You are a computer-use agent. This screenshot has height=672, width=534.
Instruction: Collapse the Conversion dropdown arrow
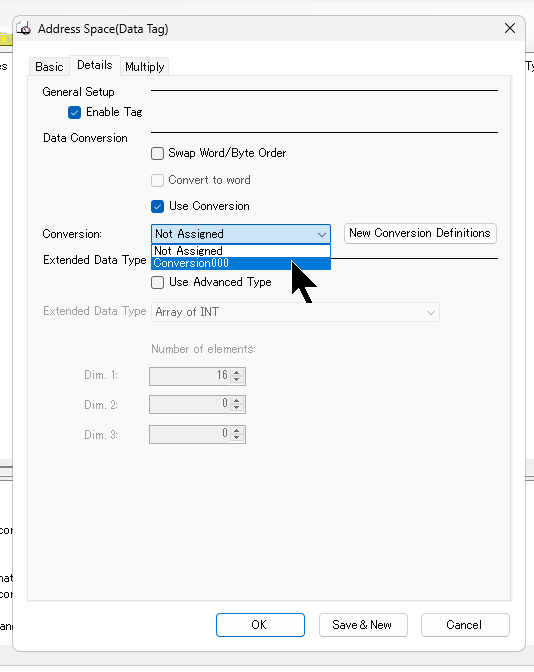pos(321,234)
